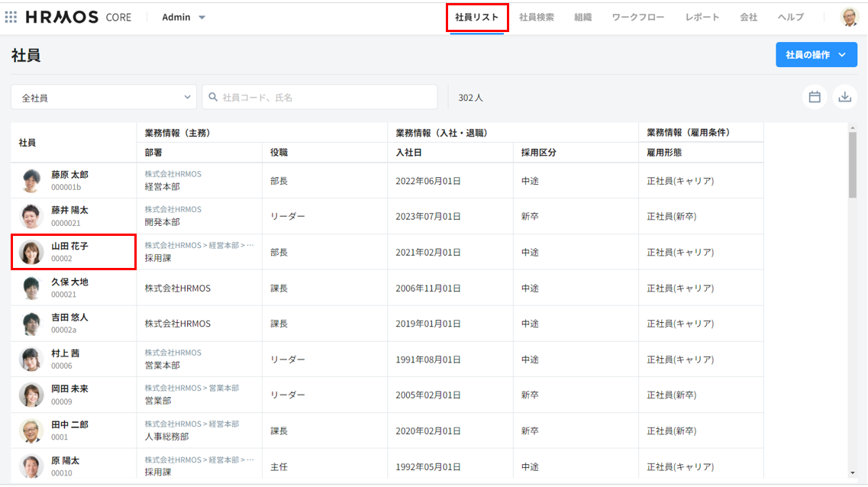Open the ワークフロー tab
This screenshot has height=487, width=868.
(637, 17)
